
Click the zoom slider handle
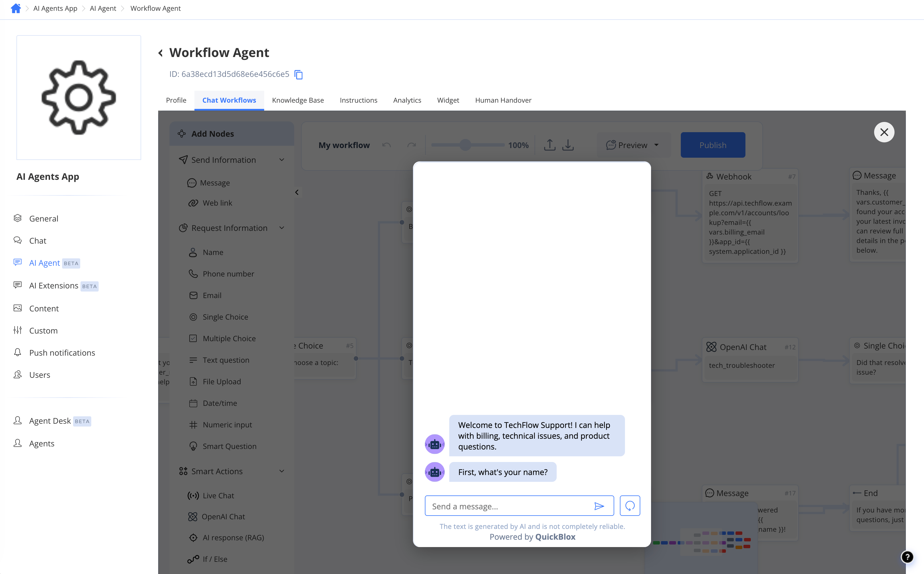(465, 145)
